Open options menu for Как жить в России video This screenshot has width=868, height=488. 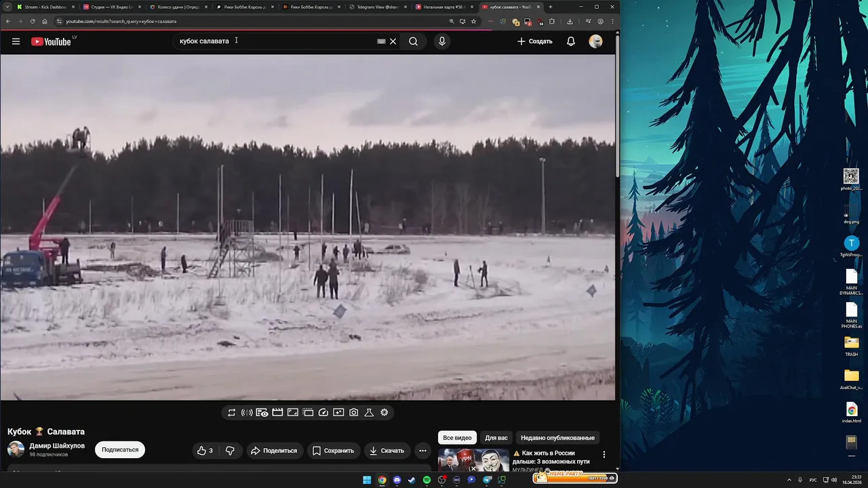(x=604, y=455)
